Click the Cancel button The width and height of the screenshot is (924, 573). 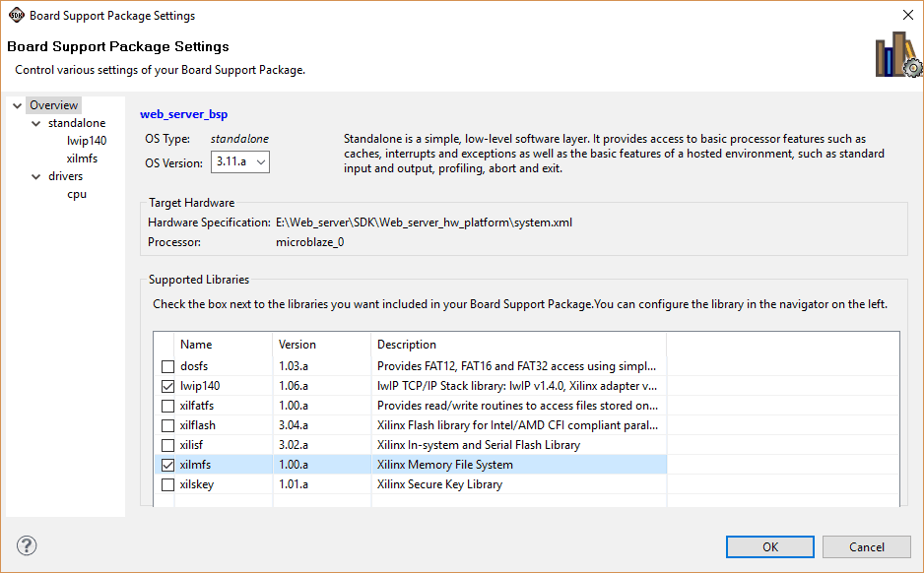pos(866,546)
